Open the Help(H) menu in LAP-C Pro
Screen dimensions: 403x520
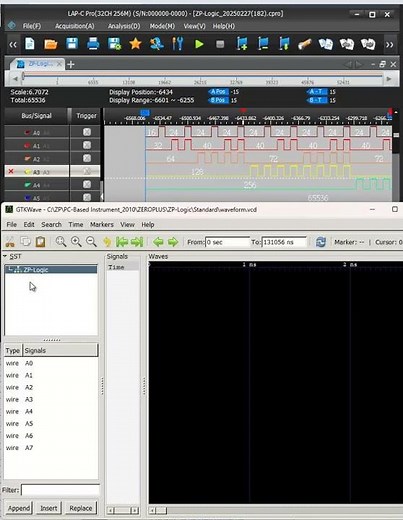pyautogui.click(x=224, y=26)
